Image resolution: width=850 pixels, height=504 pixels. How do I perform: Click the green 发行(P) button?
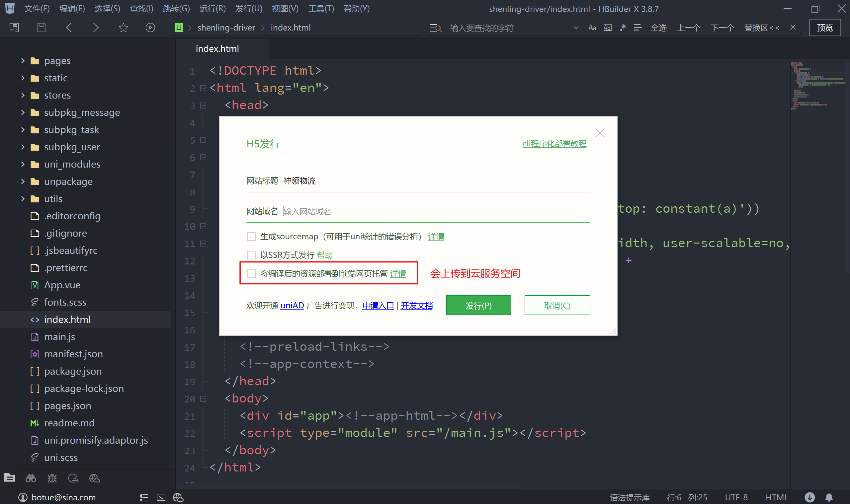click(478, 305)
